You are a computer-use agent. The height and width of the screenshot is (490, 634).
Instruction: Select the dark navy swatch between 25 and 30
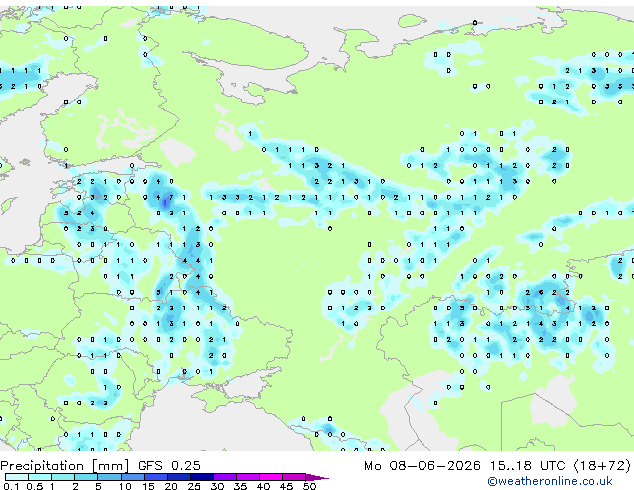tap(201, 477)
